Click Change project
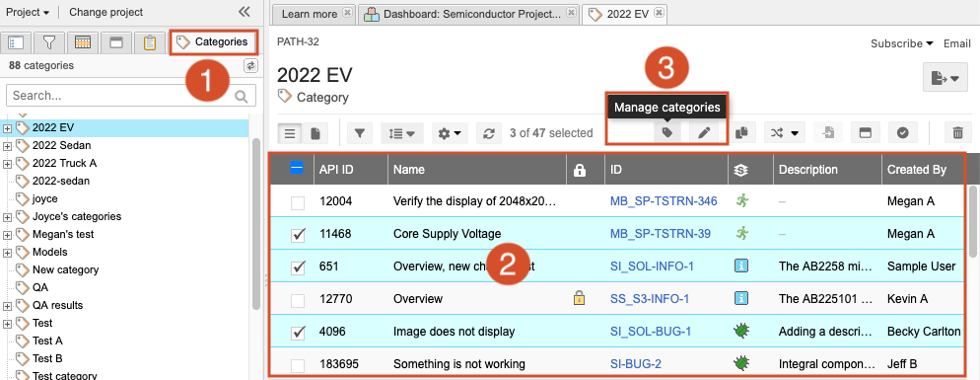This screenshot has width=980, height=380. [x=105, y=12]
